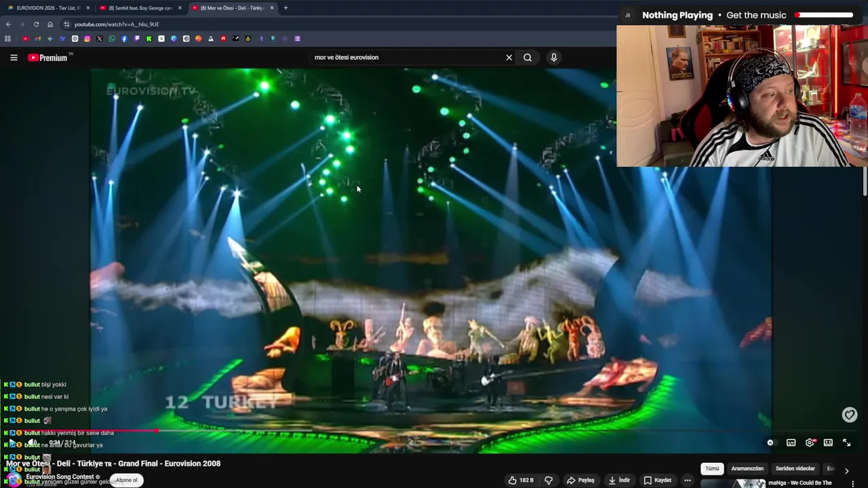Screen dimensions: 868x488
Task: Close the 'Mor ve Ötesi - Deli' tab
Action: pos(272,8)
